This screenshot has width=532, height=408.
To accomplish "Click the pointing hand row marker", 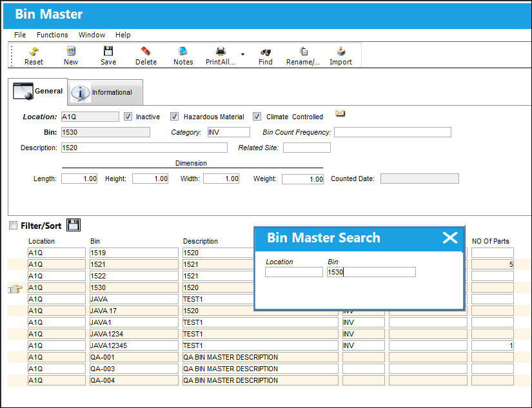I will pos(15,289).
